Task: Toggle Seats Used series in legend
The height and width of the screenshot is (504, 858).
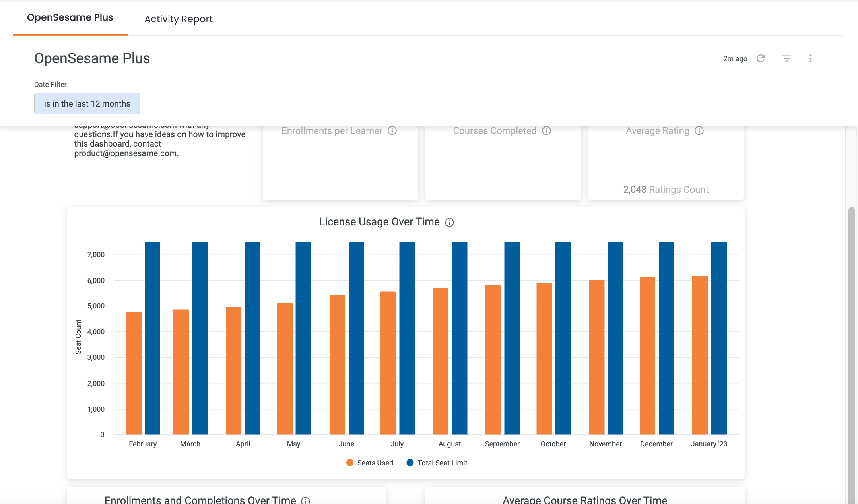Action: pos(370,463)
